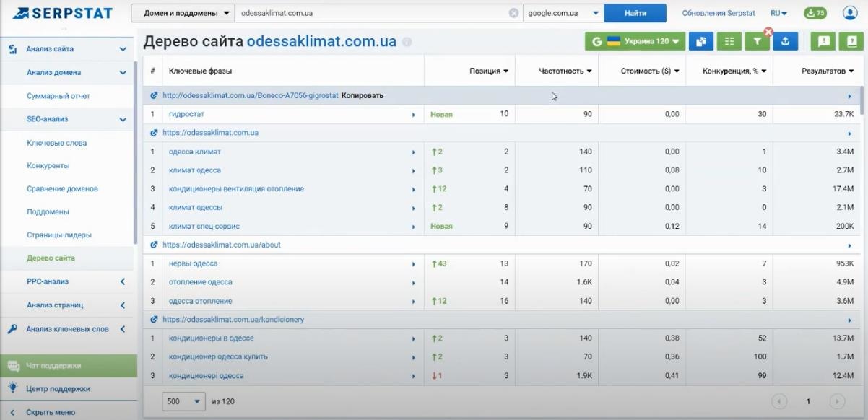The width and height of the screenshot is (868, 420).
Task: Open the google.com.ua search engine dropdown
Action: point(563,13)
